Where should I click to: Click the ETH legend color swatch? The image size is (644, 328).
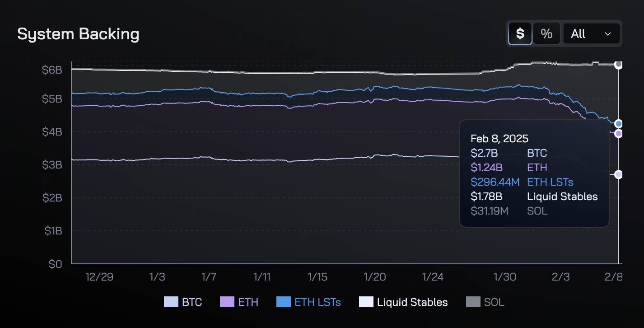[x=227, y=302]
